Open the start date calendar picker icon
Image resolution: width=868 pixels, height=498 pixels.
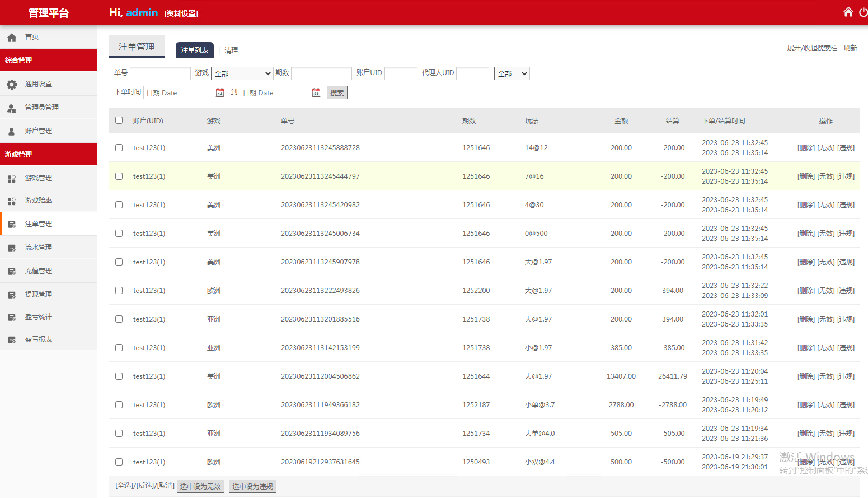pyautogui.click(x=220, y=93)
